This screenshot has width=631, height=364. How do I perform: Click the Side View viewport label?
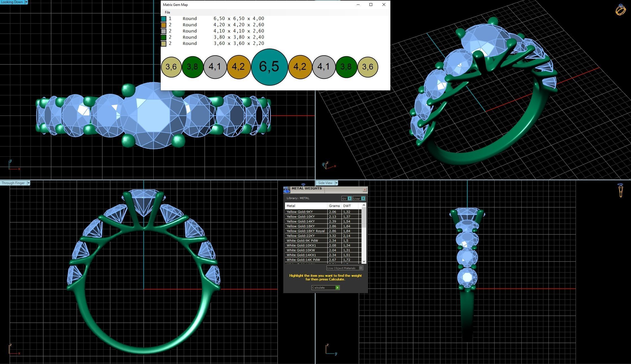pyautogui.click(x=325, y=183)
